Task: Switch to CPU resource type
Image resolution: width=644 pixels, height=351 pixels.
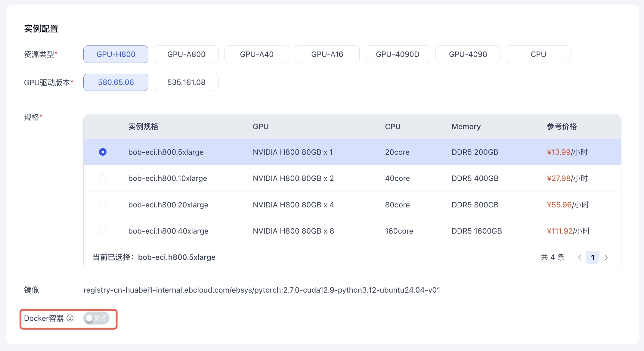Action: [x=538, y=54]
